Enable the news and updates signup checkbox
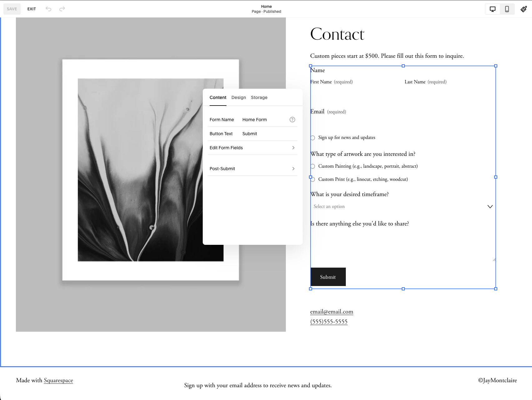Image resolution: width=532 pixels, height=400 pixels. click(312, 137)
